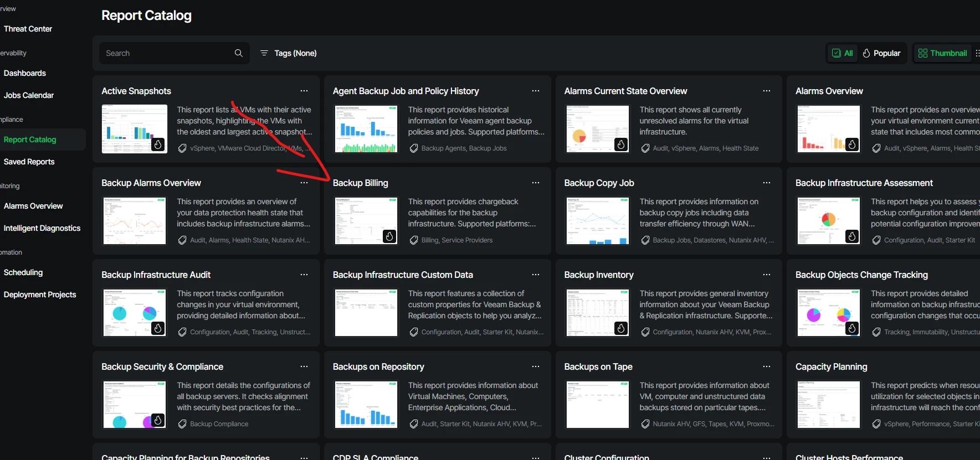Viewport: 980px width, 460px height.
Task: Open Saved Reports in the sidebar
Action: point(29,162)
